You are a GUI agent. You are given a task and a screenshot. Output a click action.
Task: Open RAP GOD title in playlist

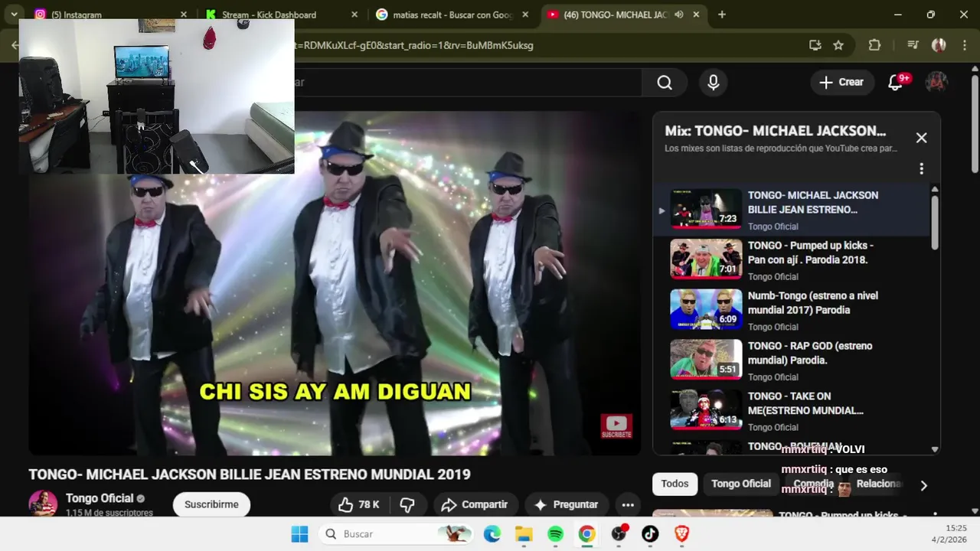point(809,353)
